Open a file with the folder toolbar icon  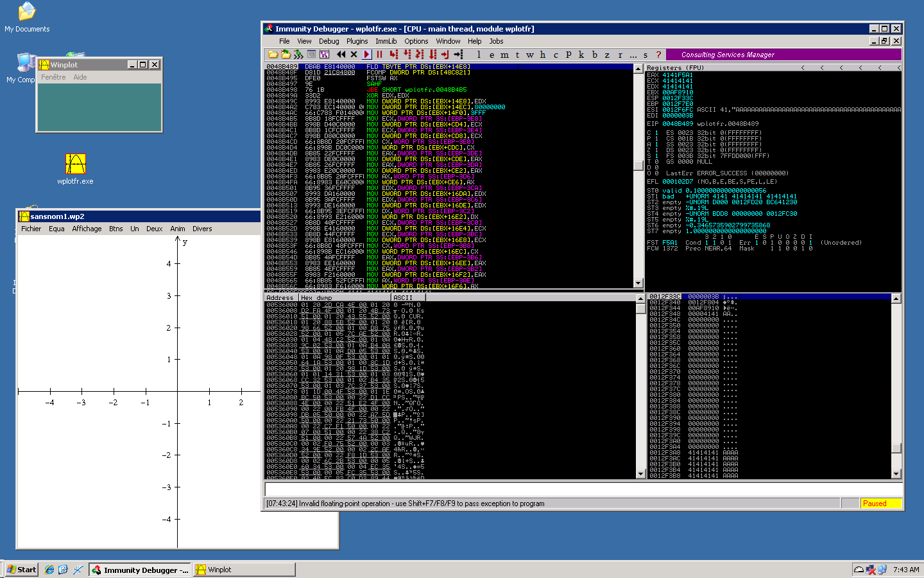click(273, 55)
